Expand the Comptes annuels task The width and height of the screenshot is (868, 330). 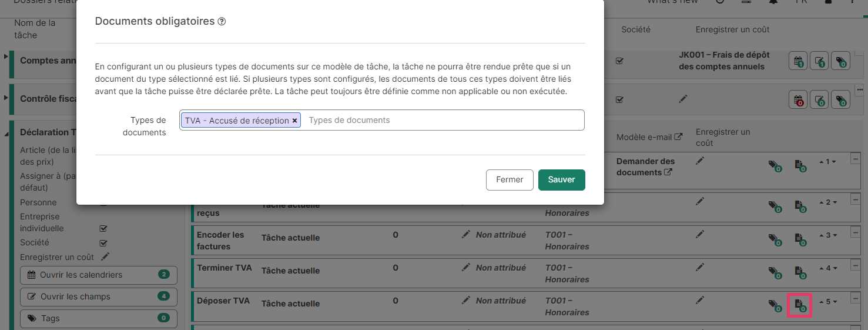click(6, 56)
